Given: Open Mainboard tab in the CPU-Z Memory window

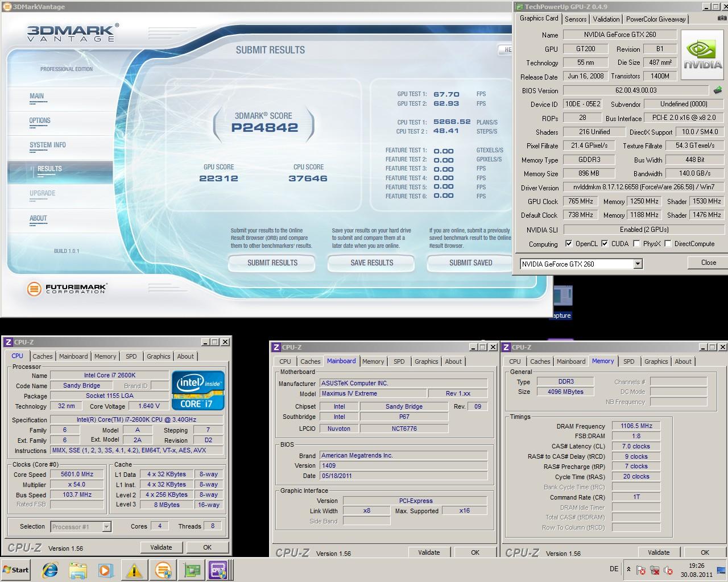Looking at the screenshot, I should 571,361.
